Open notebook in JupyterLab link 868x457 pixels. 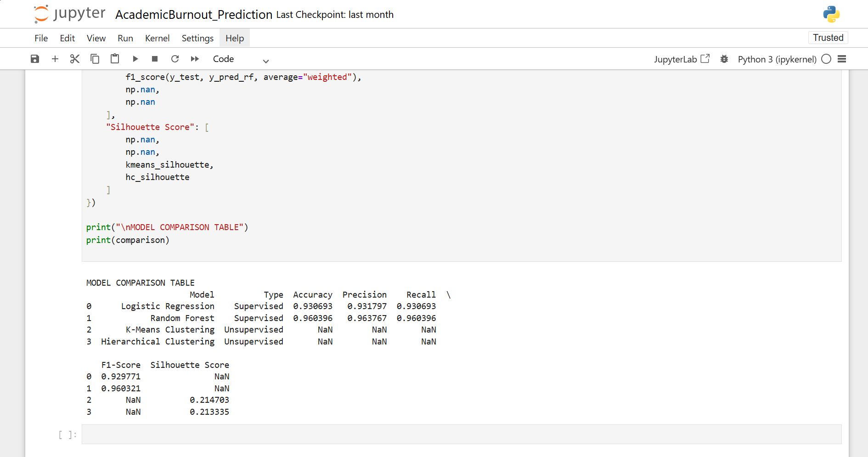click(x=682, y=59)
